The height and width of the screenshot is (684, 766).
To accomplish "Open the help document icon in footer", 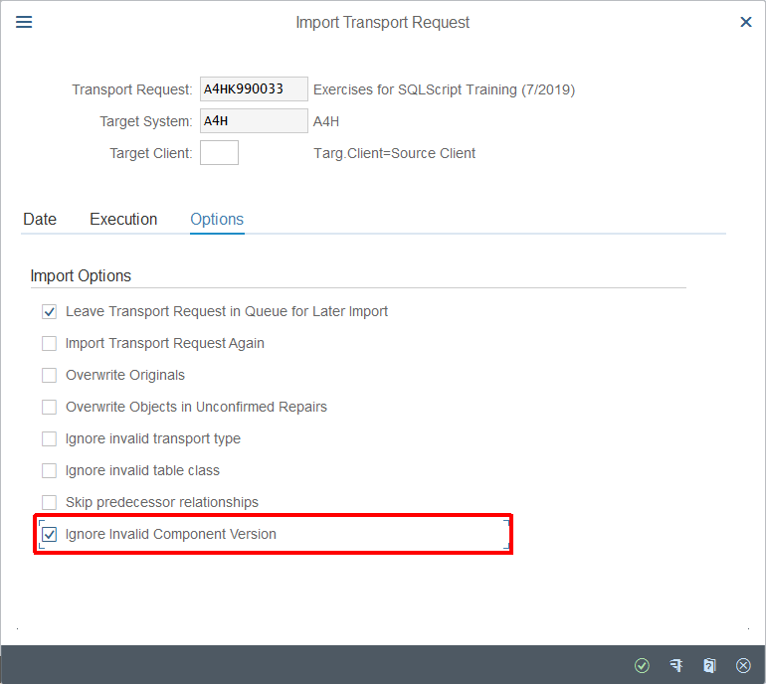I will point(709,665).
